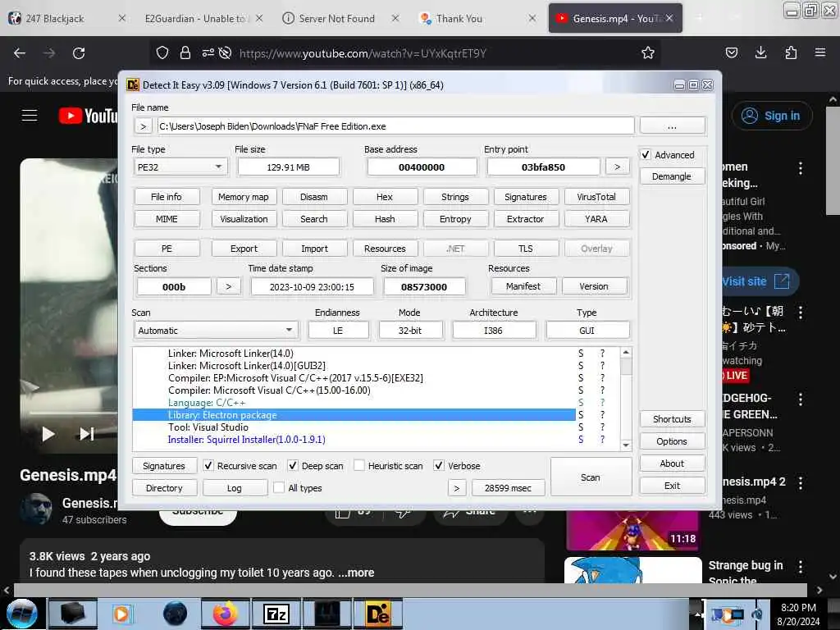Open Firefox from the taskbar
This screenshot has height=630, width=840.
tap(226, 614)
